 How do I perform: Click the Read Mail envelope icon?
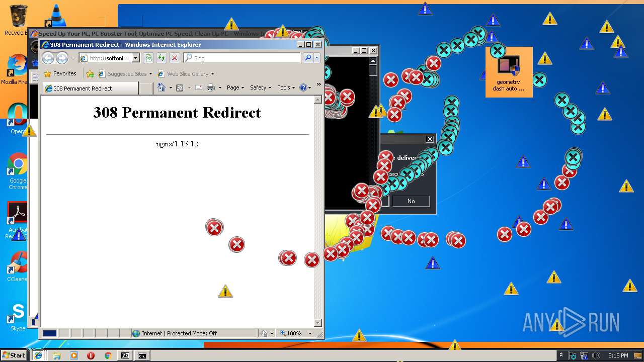pyautogui.click(x=199, y=87)
